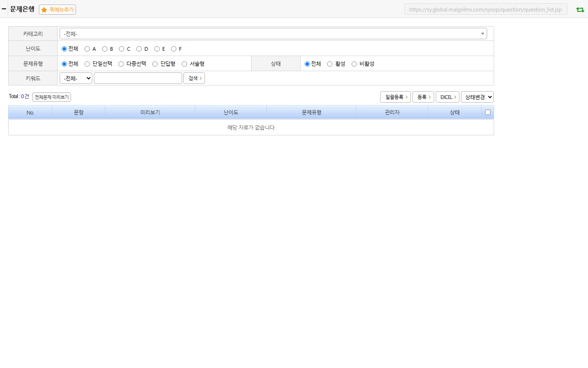
Task: Choose the 단답형 question type
Action: [x=155, y=64]
